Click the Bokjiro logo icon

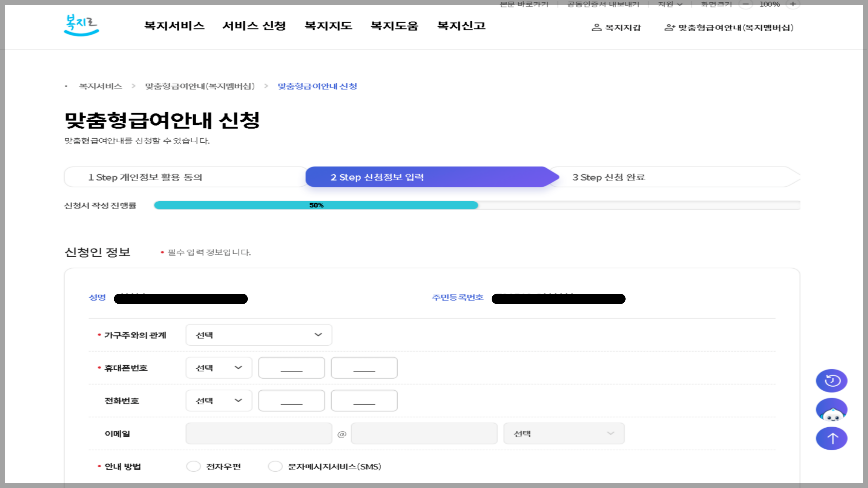(81, 25)
